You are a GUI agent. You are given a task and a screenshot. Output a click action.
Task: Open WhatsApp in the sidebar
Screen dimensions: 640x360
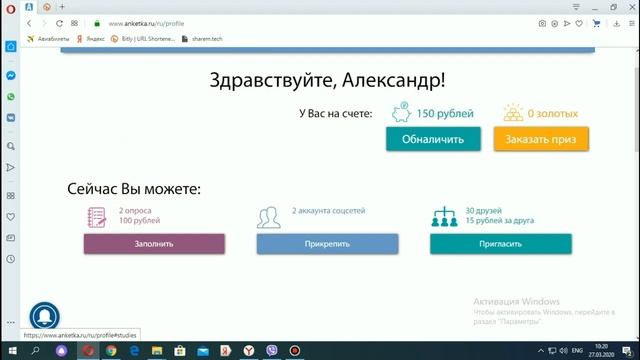point(11,97)
